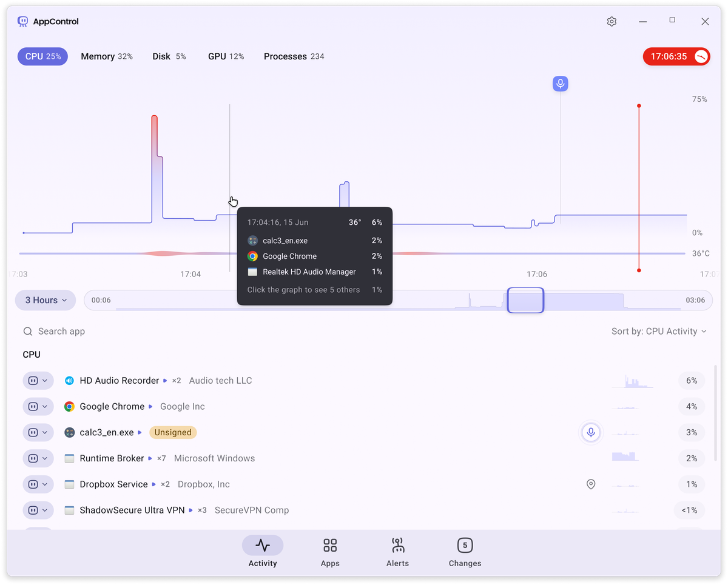Screen dimensions: 728x585
Task: Select the Processes tab
Action: click(x=294, y=56)
